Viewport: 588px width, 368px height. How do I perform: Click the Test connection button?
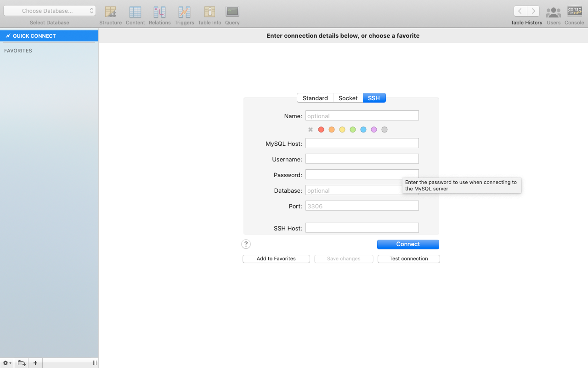click(x=408, y=259)
